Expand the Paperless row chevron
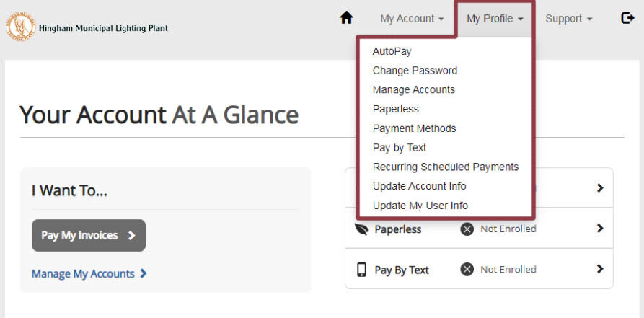 click(600, 229)
